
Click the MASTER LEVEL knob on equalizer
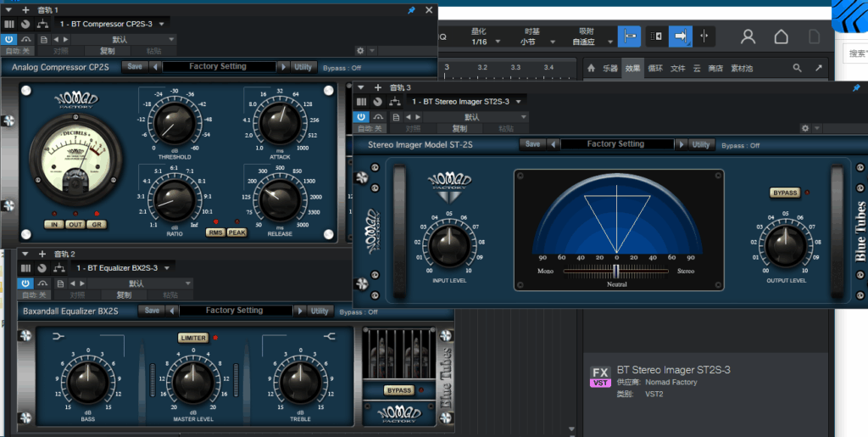(x=193, y=383)
